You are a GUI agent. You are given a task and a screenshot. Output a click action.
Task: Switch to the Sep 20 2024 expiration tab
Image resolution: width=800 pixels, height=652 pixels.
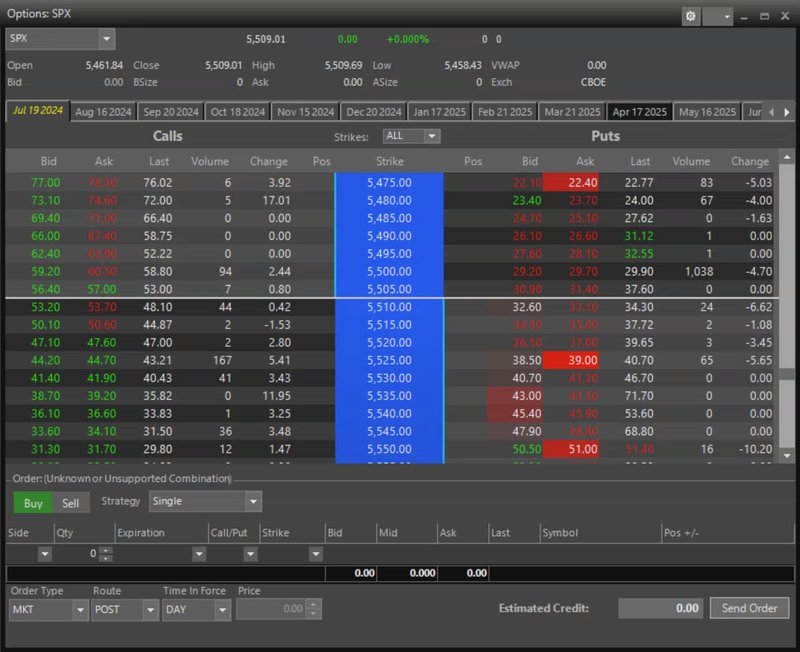[170, 112]
